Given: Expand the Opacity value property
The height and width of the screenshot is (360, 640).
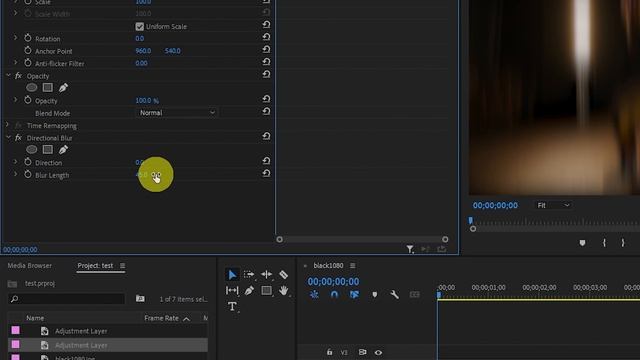Looking at the screenshot, I should (x=16, y=100).
